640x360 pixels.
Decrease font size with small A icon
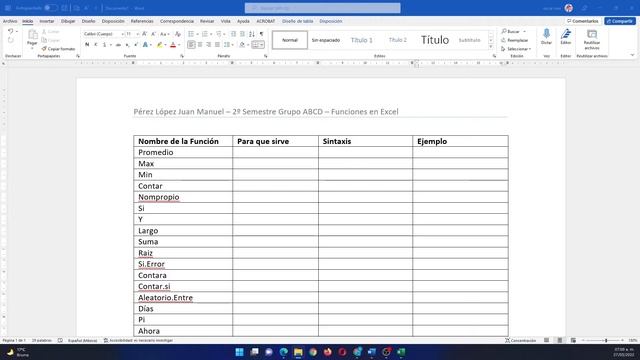coord(153,34)
